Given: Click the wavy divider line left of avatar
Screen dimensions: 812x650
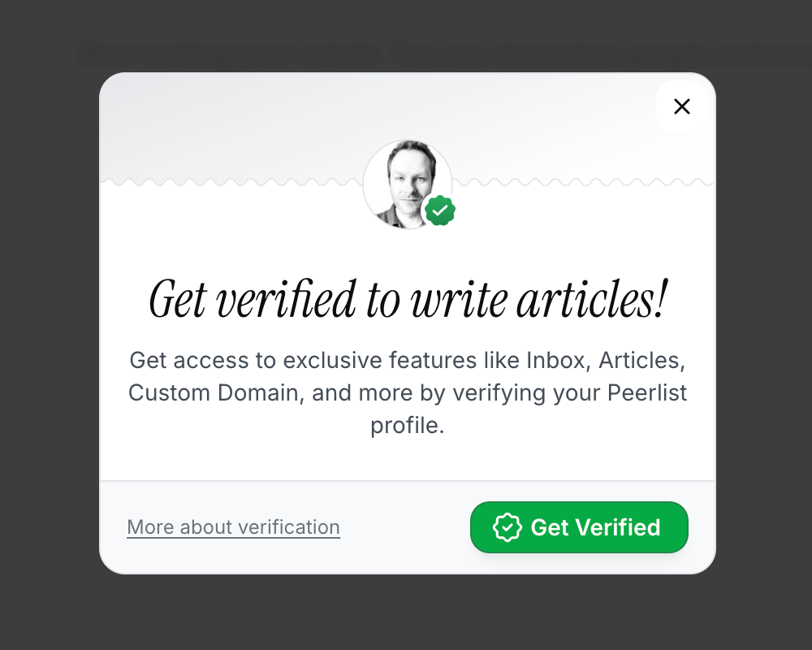Looking at the screenshot, I should (x=227, y=182).
